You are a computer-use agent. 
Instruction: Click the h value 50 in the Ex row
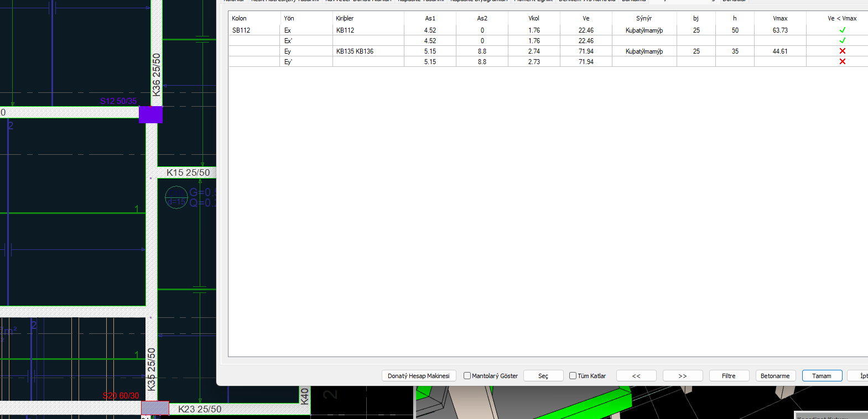click(x=735, y=30)
